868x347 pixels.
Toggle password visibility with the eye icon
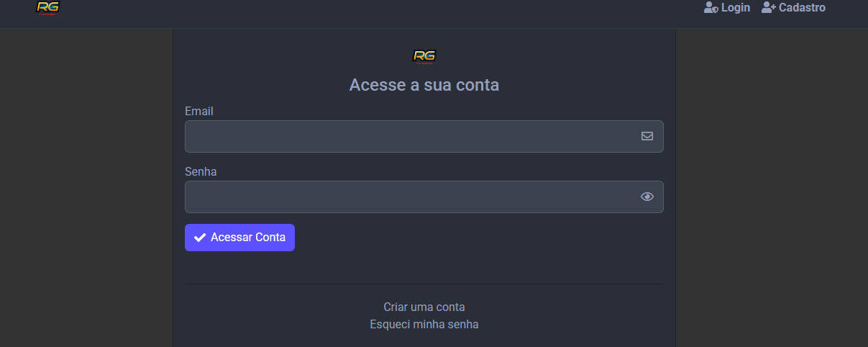tap(647, 197)
